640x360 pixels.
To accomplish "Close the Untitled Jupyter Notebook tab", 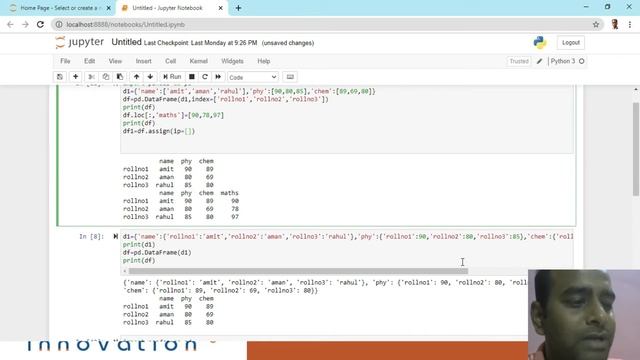I will 220,8.
